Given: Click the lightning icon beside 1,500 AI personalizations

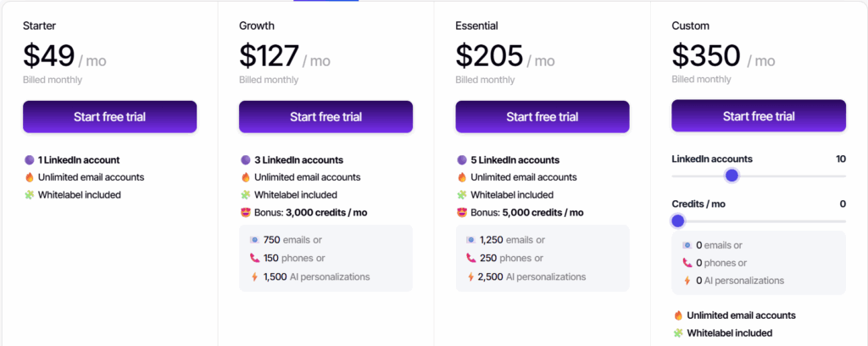Looking at the screenshot, I should click(254, 276).
